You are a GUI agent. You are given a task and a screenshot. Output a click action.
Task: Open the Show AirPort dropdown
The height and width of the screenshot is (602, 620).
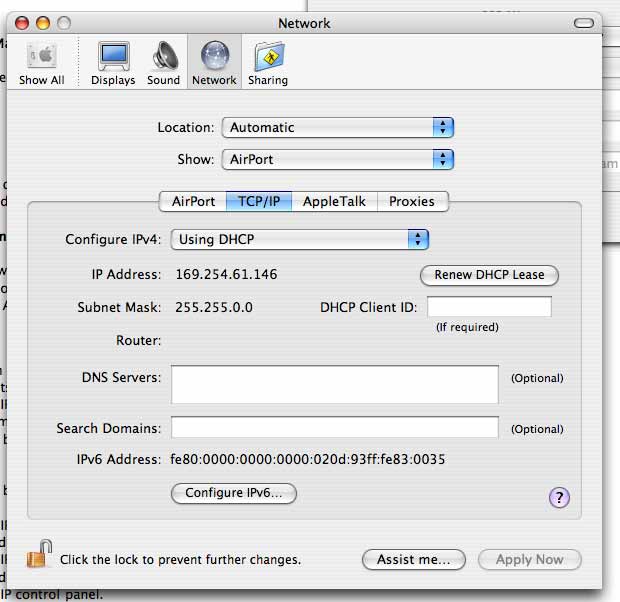coord(338,159)
